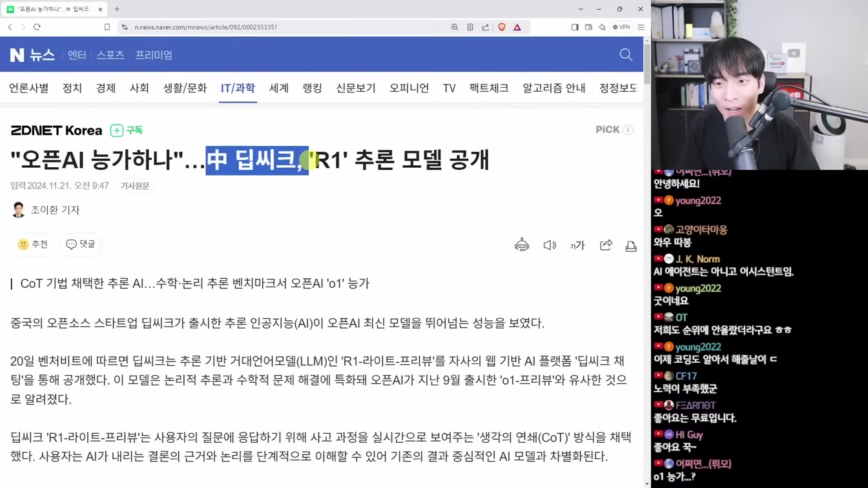Viewport: 868px width, 488px height.
Task: Click chat username CF17
Action: 686,376
